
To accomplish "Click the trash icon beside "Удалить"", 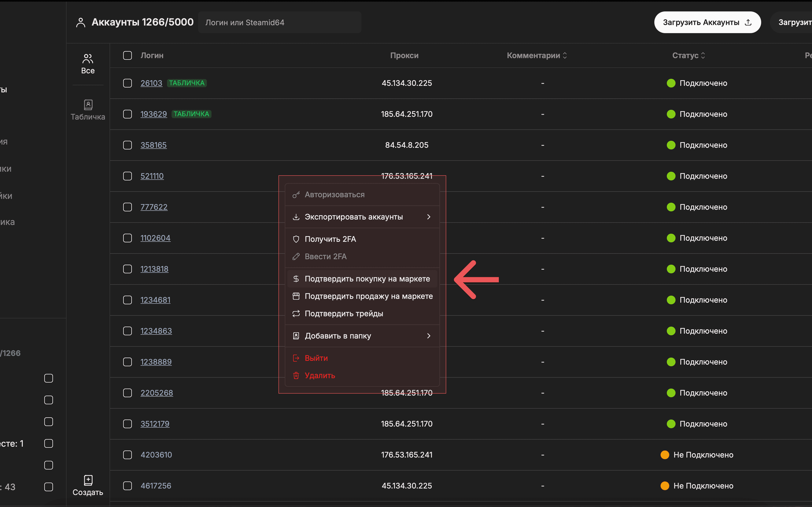I will [296, 376].
